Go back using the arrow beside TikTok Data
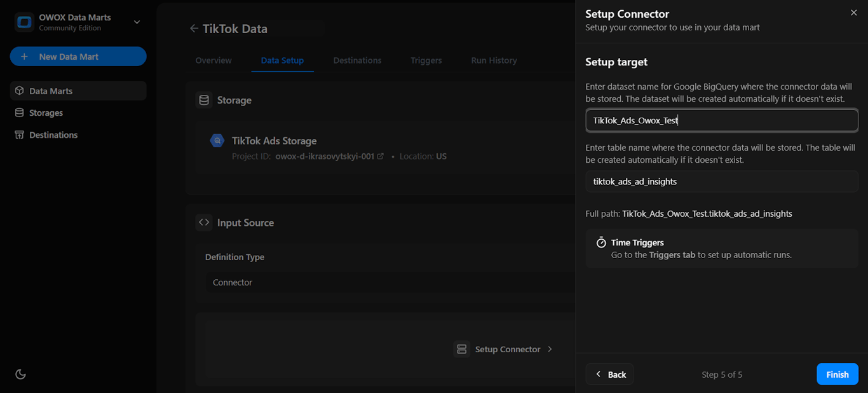 pyautogui.click(x=194, y=29)
